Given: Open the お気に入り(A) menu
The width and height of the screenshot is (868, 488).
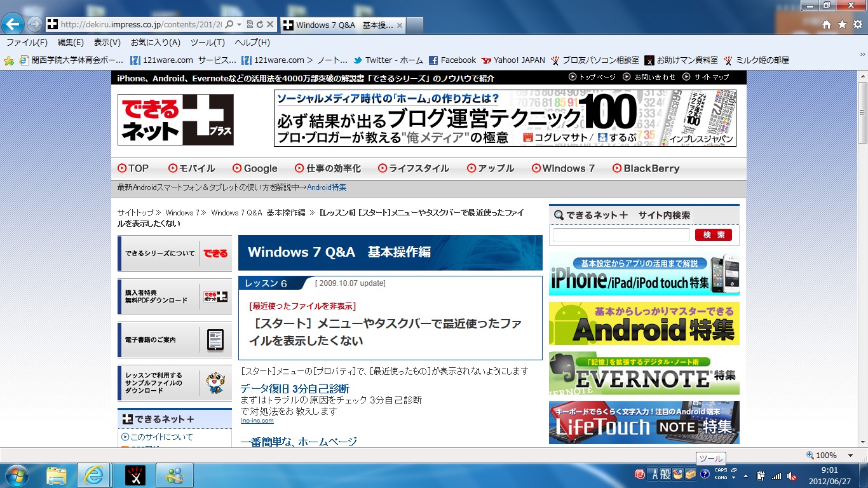Looking at the screenshot, I should pyautogui.click(x=156, y=43).
